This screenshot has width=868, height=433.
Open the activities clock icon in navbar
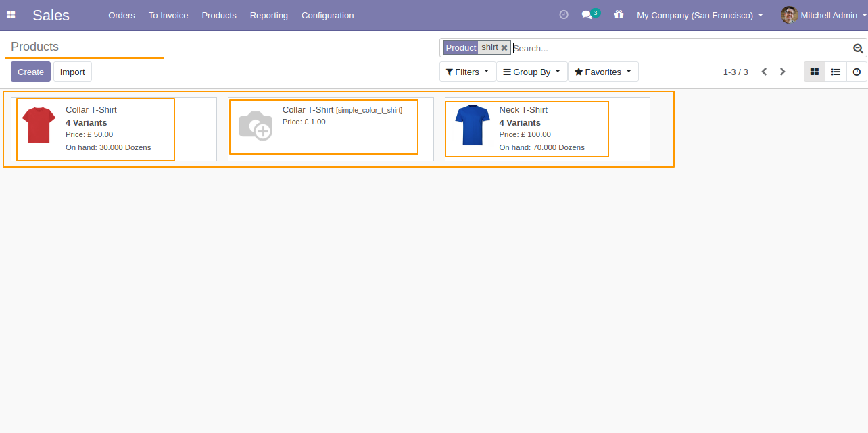point(564,14)
